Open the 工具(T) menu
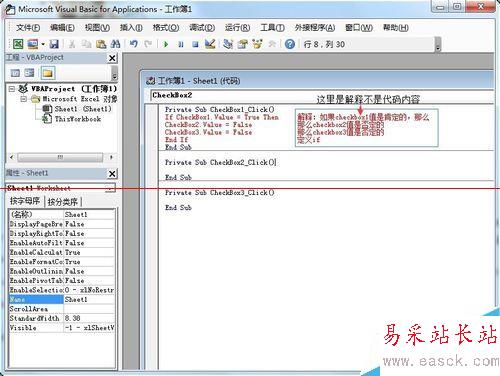The width and height of the screenshot is (500, 376). pos(272,27)
